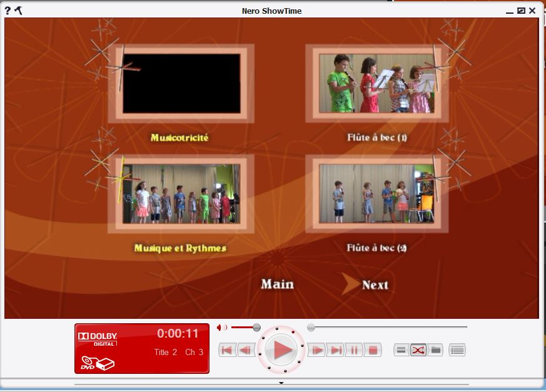Expand the bottom panel arrow
The width and height of the screenshot is (546, 392).
(x=281, y=383)
